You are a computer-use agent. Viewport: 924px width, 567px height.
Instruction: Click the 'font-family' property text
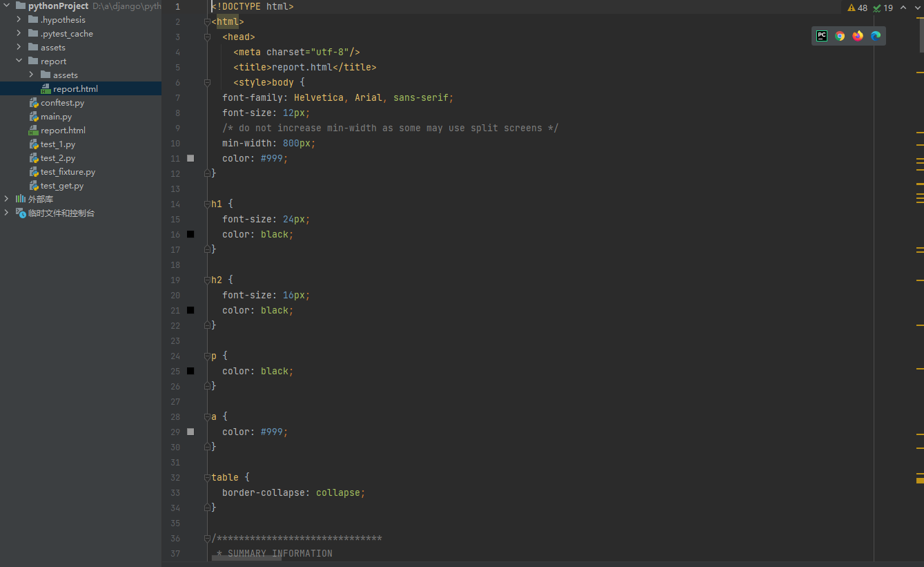point(253,97)
